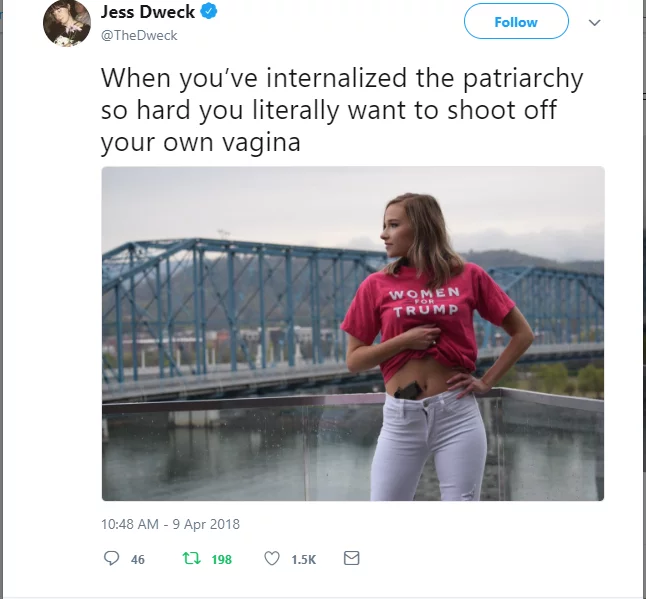
Task: Send via direct message envelope icon
Action: 351,558
